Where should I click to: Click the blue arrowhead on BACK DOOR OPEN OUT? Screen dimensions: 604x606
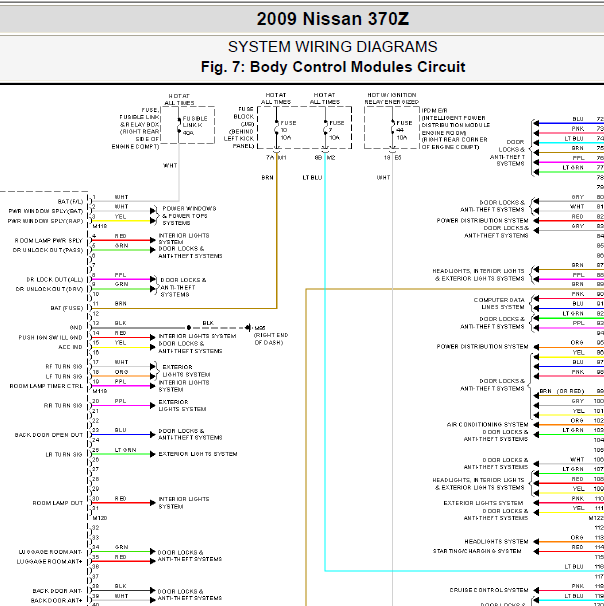point(153,435)
